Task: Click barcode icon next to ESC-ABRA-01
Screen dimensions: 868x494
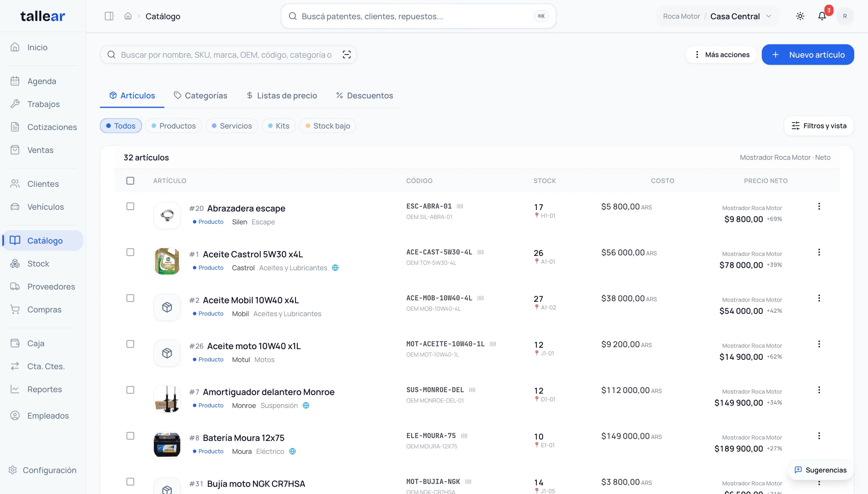Action: (x=460, y=206)
